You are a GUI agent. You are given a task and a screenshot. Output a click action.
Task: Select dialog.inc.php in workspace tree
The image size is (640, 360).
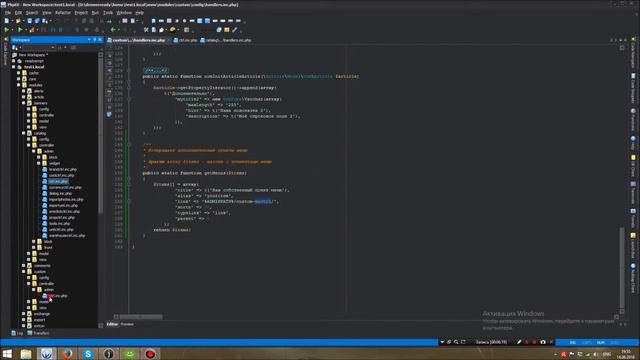point(60,193)
